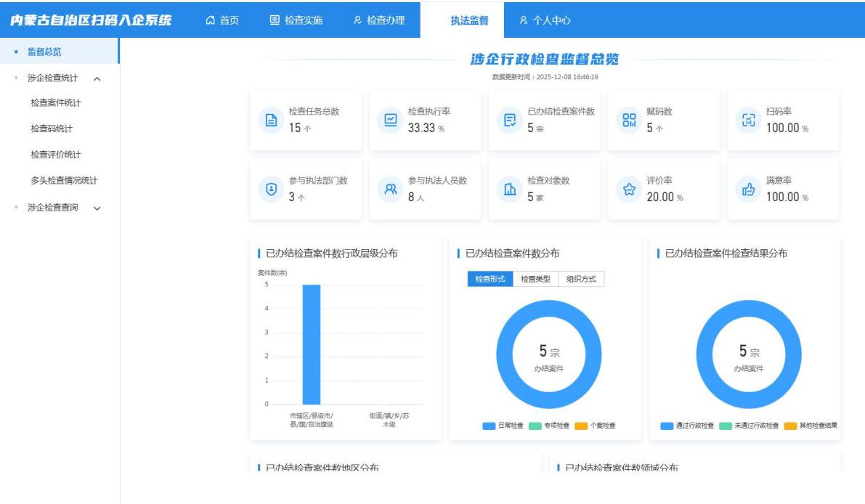Click the scan icon beside 扫码率
This screenshot has width=865, height=504.
pos(748,121)
